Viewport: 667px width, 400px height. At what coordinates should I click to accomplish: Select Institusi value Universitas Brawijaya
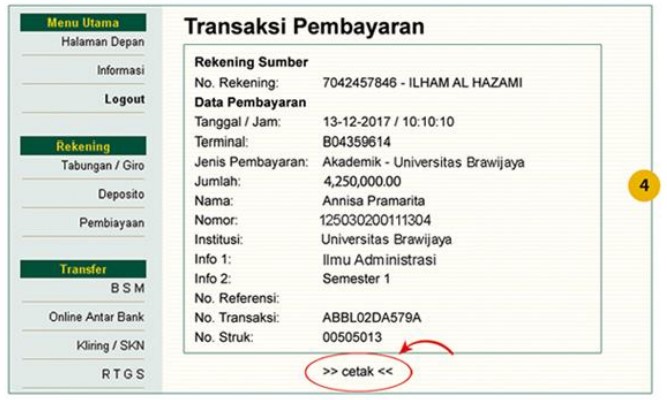pos(386,240)
